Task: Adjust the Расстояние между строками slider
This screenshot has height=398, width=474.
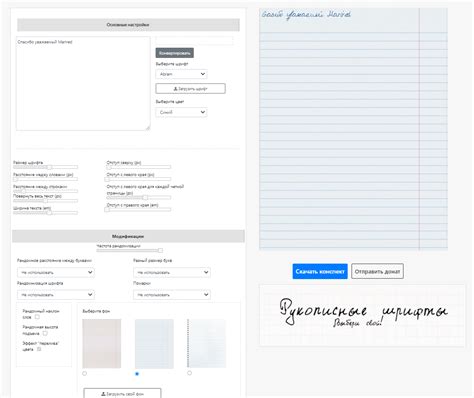Action: tap(46, 191)
